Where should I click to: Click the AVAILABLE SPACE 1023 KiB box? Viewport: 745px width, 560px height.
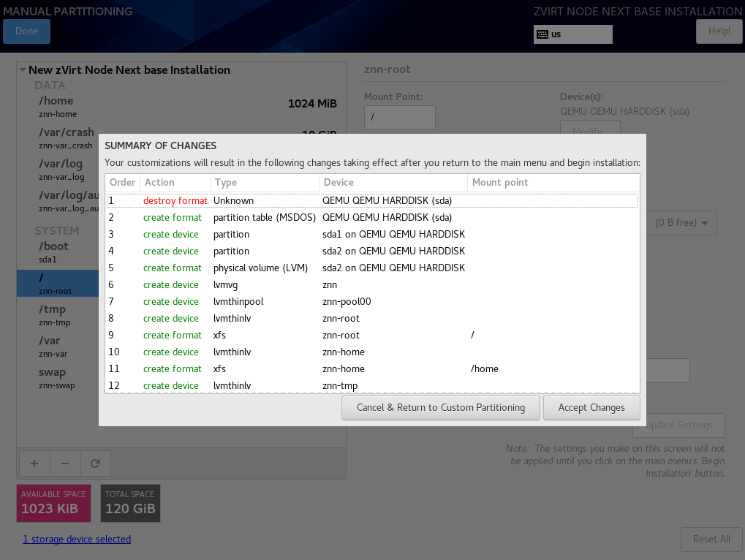[x=53, y=503]
